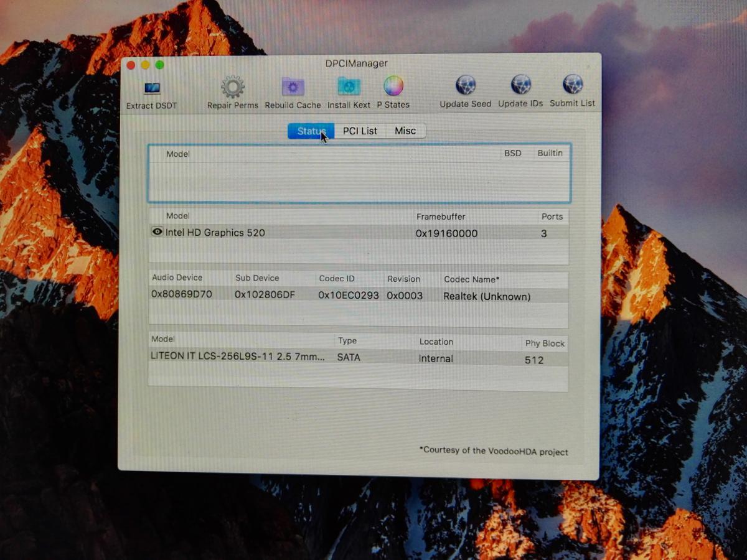Click the Codec ID column header
This screenshot has width=747, height=560.
click(x=336, y=279)
